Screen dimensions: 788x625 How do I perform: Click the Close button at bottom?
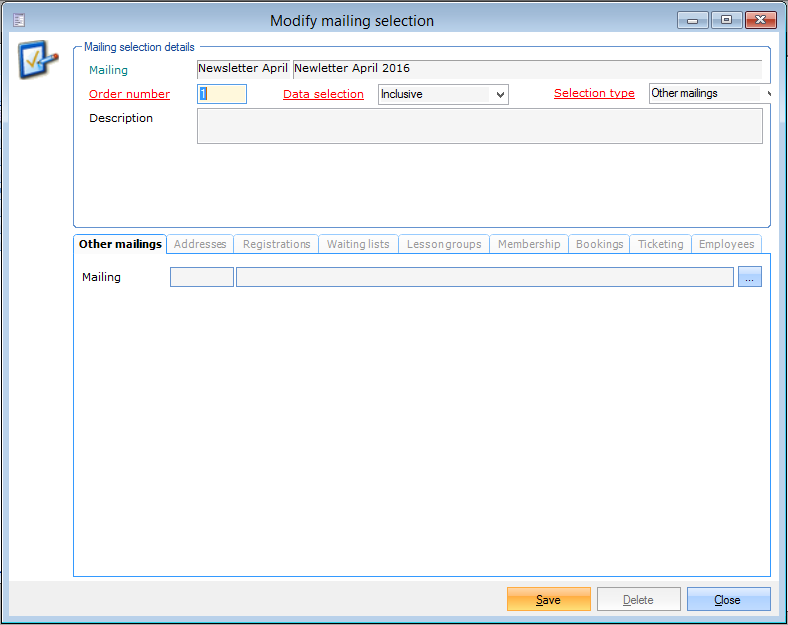pyautogui.click(x=728, y=599)
